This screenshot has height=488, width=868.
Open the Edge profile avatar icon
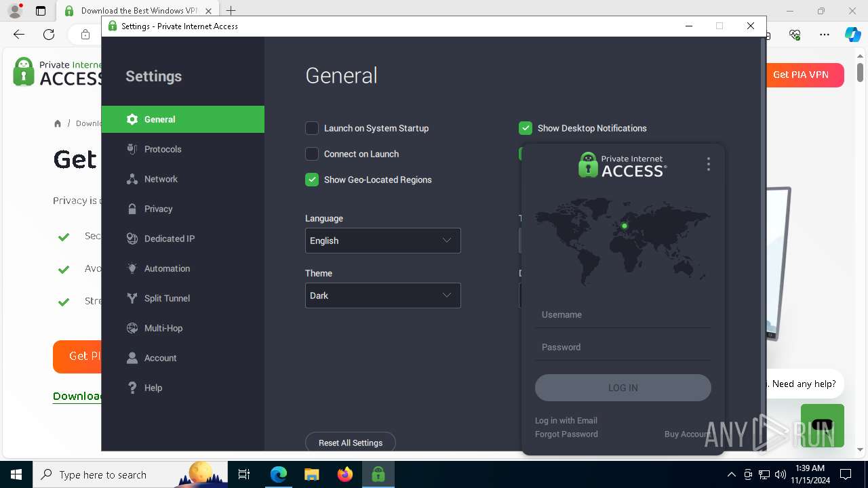[15, 11]
